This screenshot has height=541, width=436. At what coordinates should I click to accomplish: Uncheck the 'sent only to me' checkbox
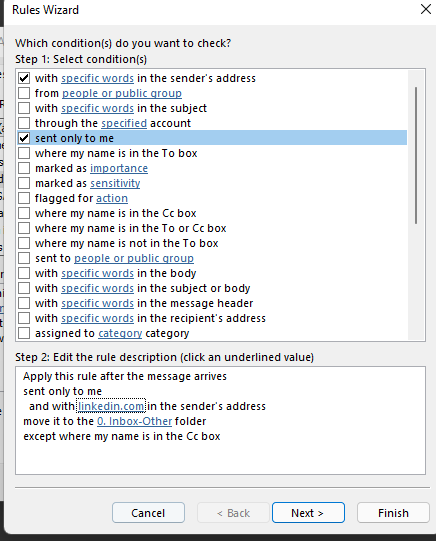click(24, 138)
